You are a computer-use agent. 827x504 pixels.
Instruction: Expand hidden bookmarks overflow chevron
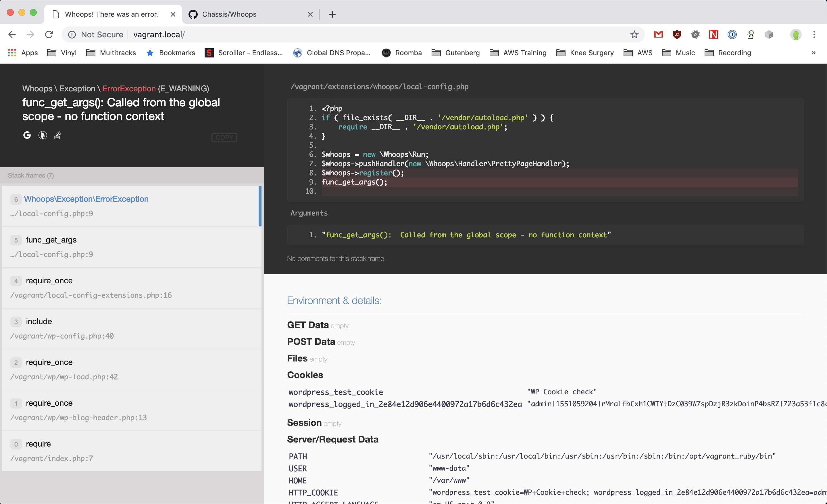point(813,53)
